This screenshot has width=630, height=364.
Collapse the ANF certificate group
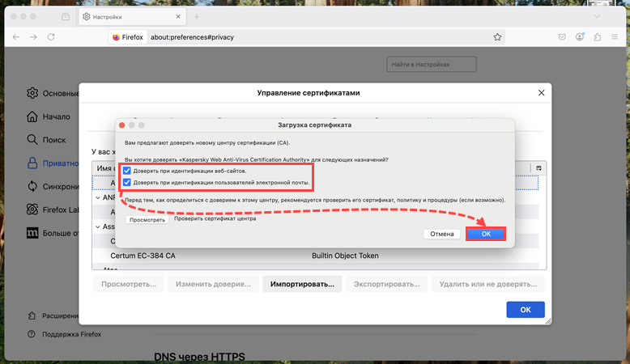click(98, 198)
